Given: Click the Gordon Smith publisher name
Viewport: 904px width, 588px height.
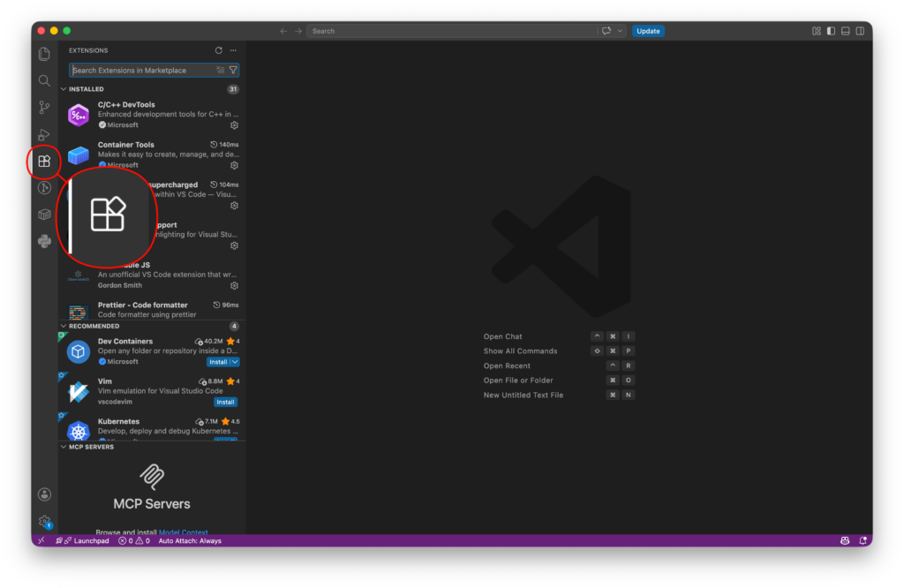Looking at the screenshot, I should click(x=119, y=285).
